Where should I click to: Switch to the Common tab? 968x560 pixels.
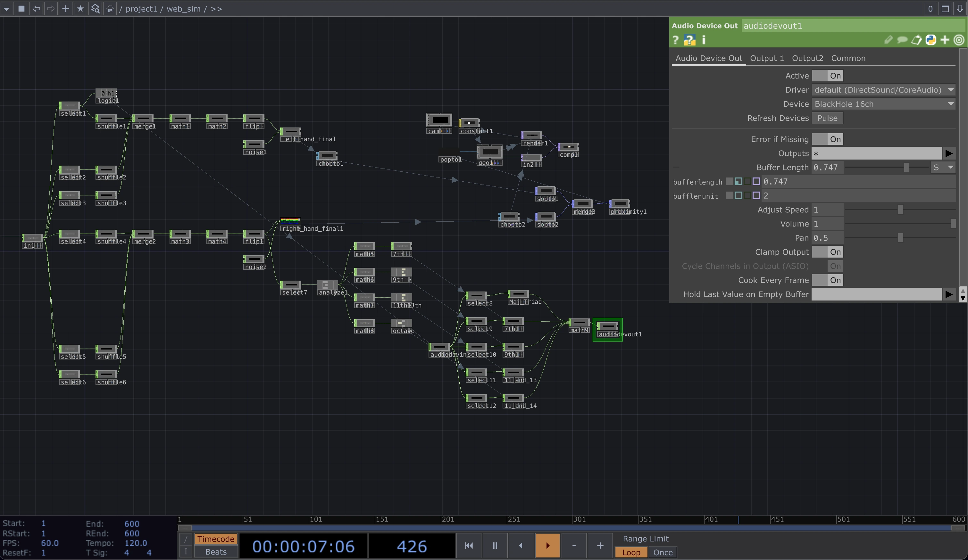[848, 58]
